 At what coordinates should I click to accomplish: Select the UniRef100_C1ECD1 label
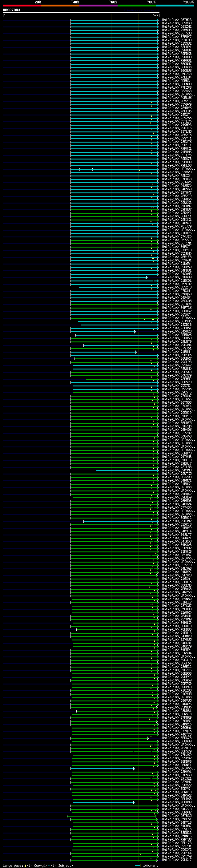pyautogui.click(x=176, y=281)
